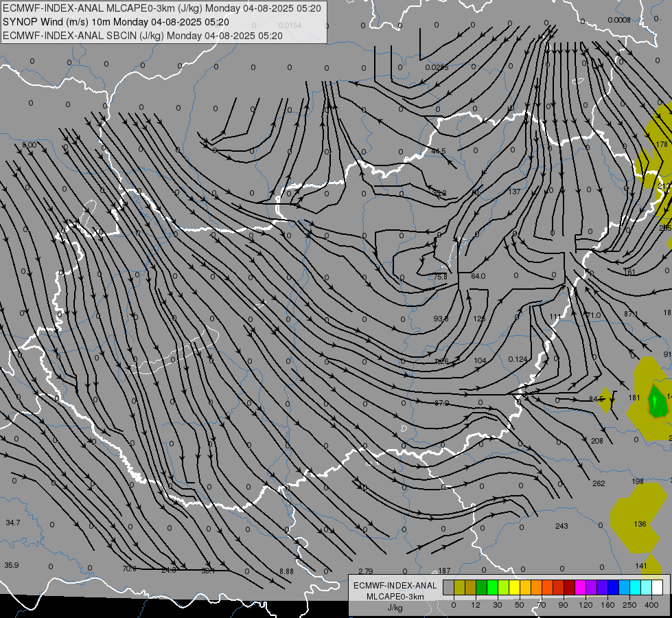
Task: Click the dark green legend swatch
Action: pyautogui.click(x=482, y=587)
